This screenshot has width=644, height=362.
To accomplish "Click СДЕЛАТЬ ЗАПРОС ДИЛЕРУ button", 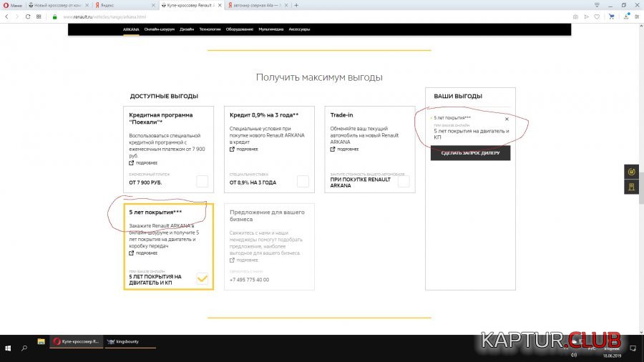I will 470,152.
